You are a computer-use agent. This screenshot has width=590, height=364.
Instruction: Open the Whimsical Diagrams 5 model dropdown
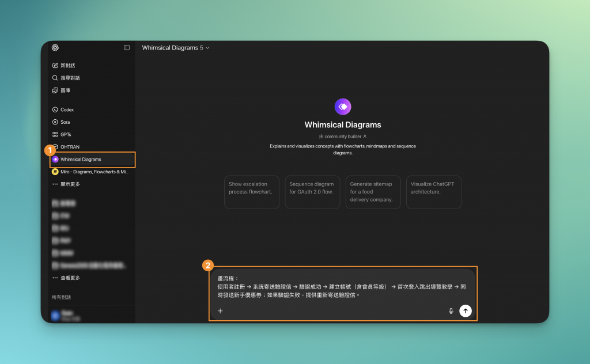175,48
